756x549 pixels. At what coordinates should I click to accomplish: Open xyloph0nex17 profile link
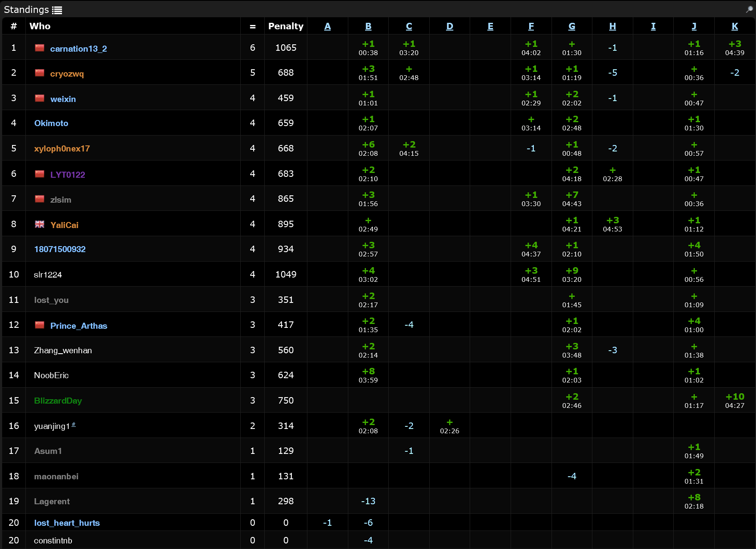[62, 148]
